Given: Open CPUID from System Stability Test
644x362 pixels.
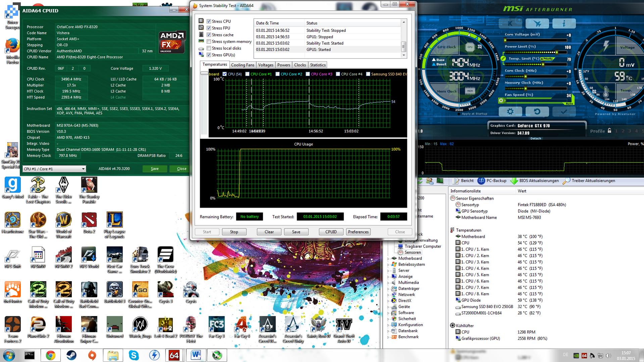Looking at the screenshot, I should point(331,232).
